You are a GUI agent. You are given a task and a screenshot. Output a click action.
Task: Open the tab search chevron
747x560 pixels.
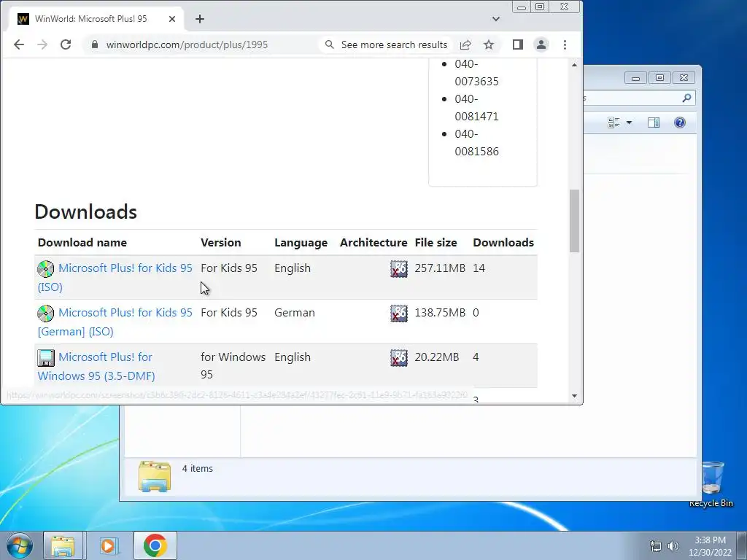click(496, 19)
